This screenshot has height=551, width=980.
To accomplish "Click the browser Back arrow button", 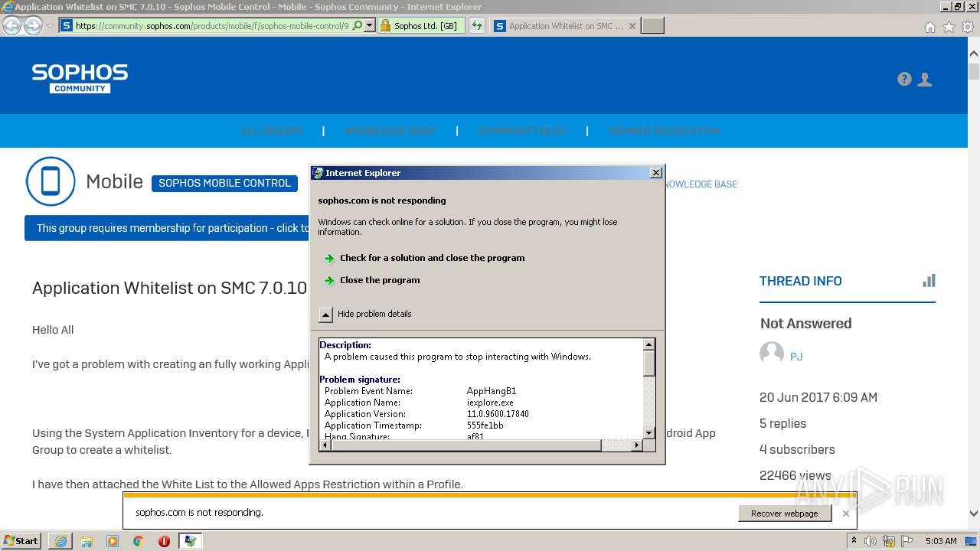I will tap(11, 26).
